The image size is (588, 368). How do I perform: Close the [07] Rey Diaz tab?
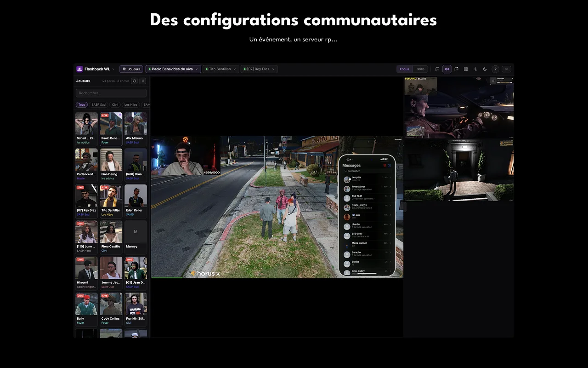click(273, 69)
